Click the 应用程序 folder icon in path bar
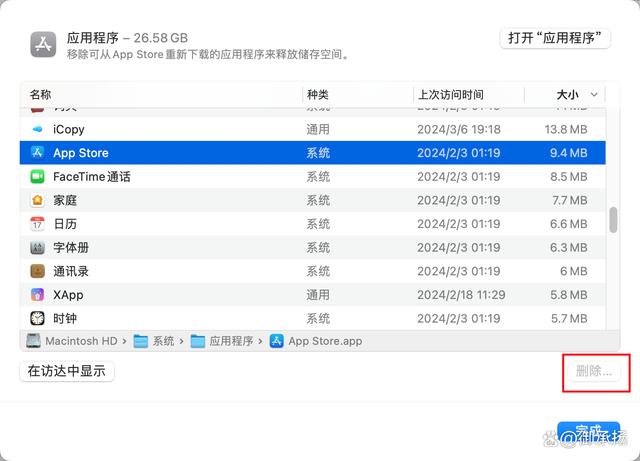The height and width of the screenshot is (461, 640). [x=198, y=341]
